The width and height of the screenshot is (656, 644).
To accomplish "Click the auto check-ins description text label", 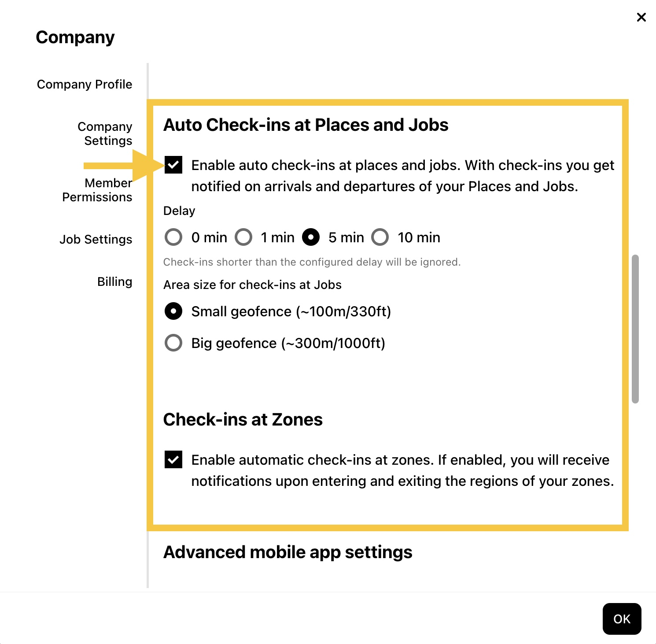I will 403,176.
